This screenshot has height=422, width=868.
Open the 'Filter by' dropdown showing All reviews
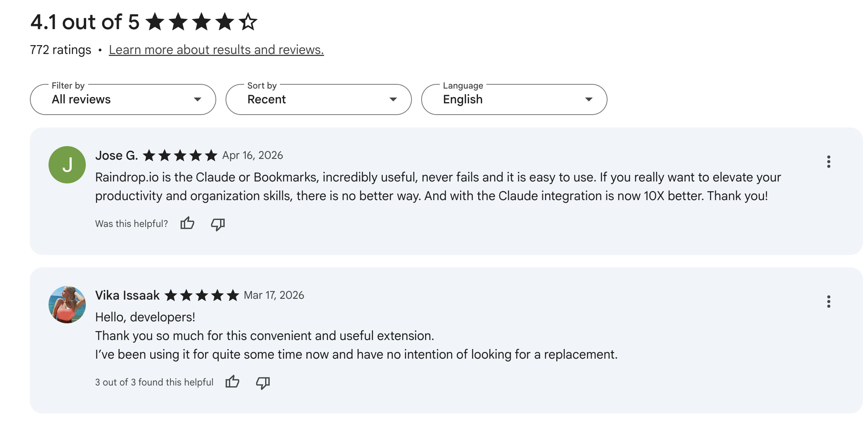[123, 99]
